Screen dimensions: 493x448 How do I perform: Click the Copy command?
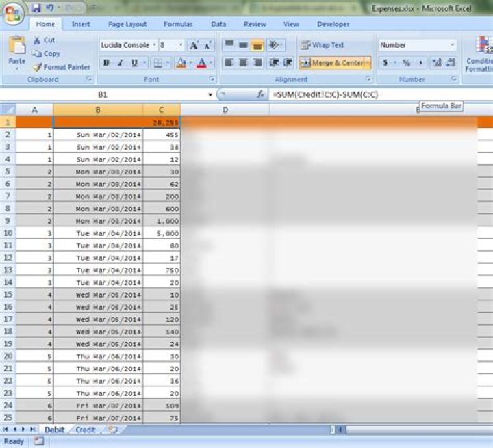(x=46, y=53)
